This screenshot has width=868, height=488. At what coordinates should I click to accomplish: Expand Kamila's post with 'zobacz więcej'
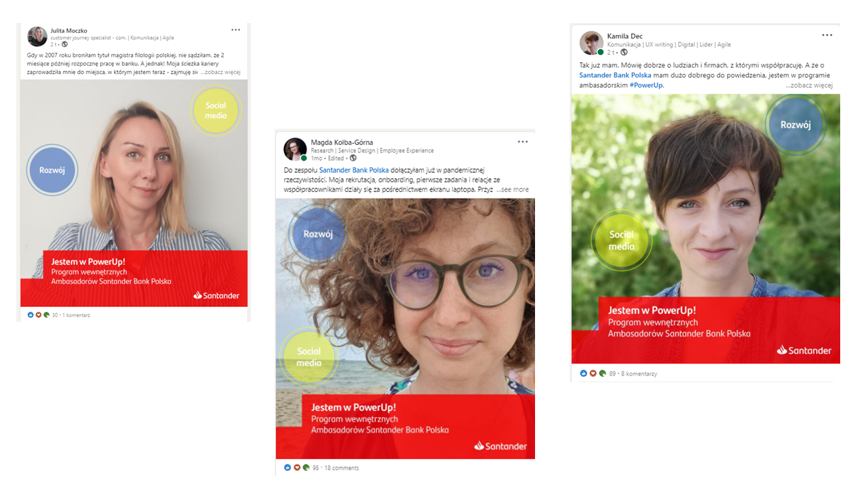pos(809,85)
